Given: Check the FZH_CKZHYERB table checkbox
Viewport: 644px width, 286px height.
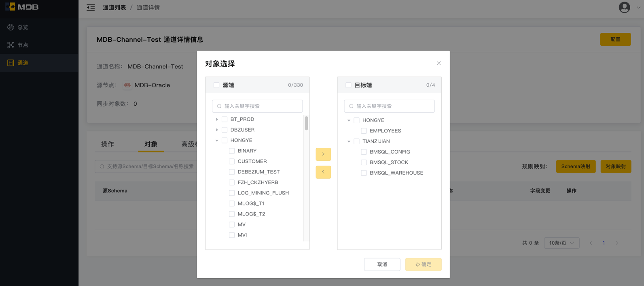Looking at the screenshot, I should [x=232, y=182].
